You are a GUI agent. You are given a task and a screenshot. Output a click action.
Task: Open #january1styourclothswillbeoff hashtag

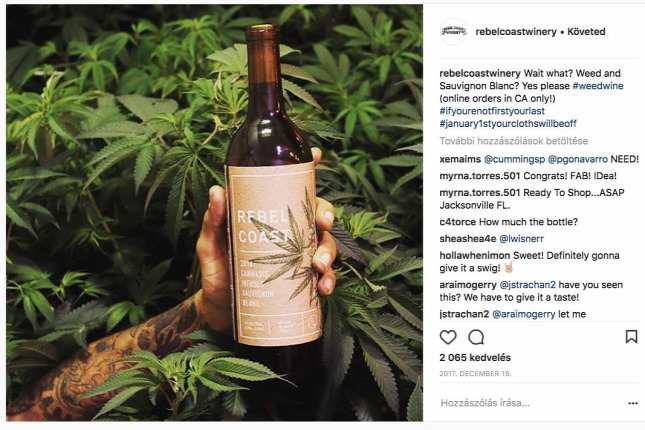tap(508, 123)
